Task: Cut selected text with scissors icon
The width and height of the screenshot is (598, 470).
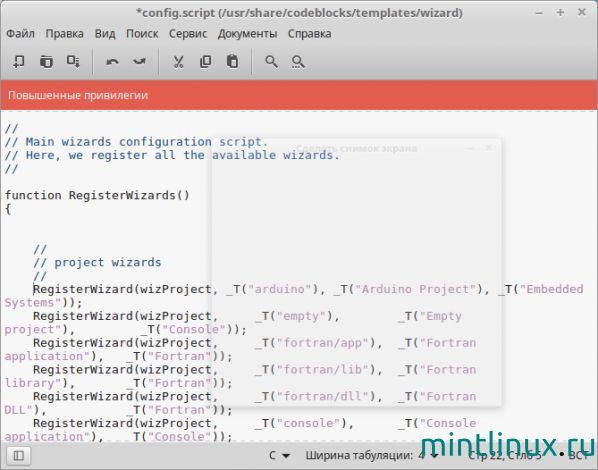Action: click(x=178, y=61)
